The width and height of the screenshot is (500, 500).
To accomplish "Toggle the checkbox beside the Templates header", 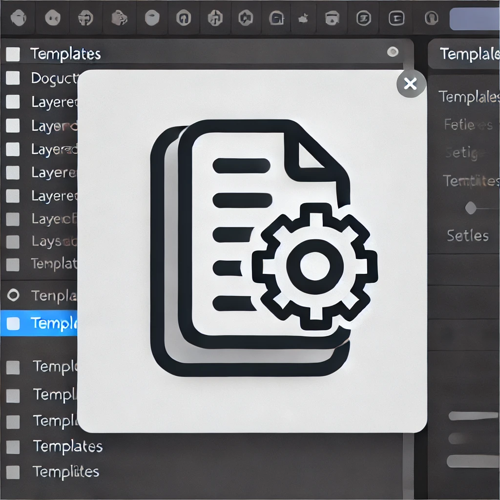I will (13, 54).
